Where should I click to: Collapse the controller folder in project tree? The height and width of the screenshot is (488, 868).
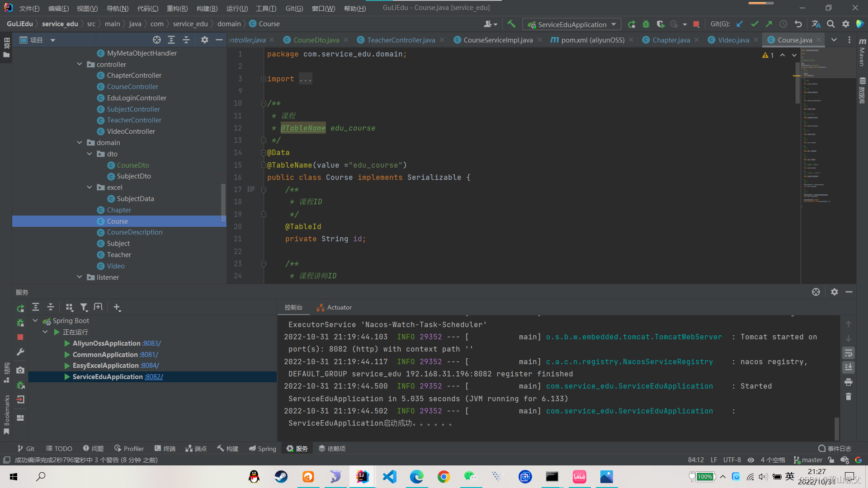pos(80,64)
